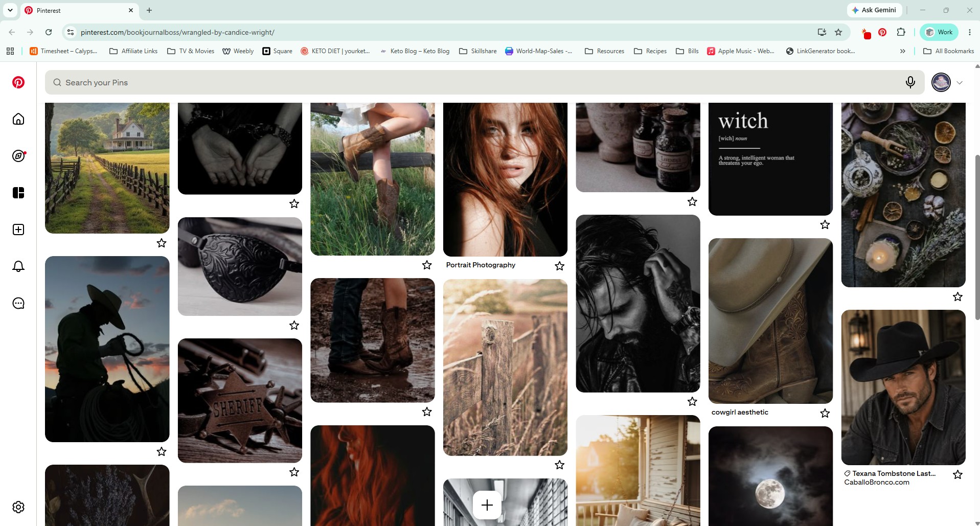This screenshot has height=526, width=980.
Task: Click the Pinterest logo in sidebar
Action: [18, 82]
